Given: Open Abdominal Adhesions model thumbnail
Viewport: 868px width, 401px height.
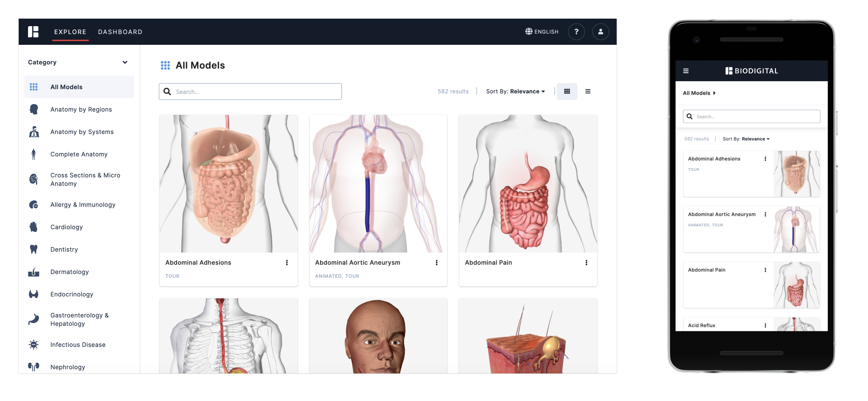Looking at the screenshot, I should [x=228, y=183].
